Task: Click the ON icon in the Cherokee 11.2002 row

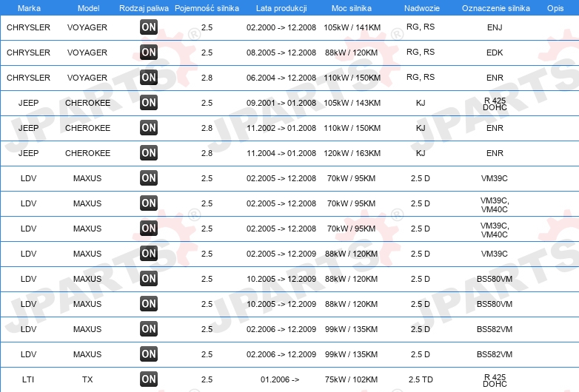Action: pyautogui.click(x=149, y=128)
